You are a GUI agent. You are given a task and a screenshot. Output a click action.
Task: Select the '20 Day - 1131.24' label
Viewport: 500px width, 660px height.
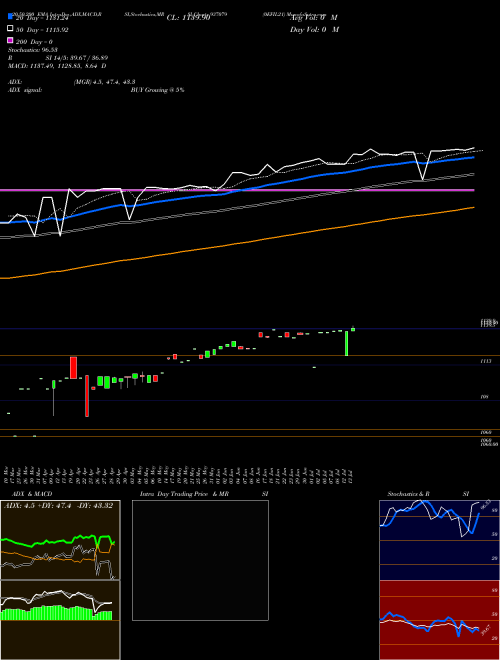(42, 18)
